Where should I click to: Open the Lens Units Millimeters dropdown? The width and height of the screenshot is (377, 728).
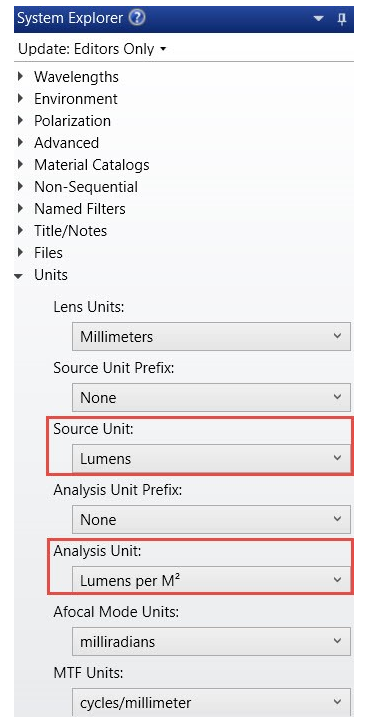(x=211, y=336)
